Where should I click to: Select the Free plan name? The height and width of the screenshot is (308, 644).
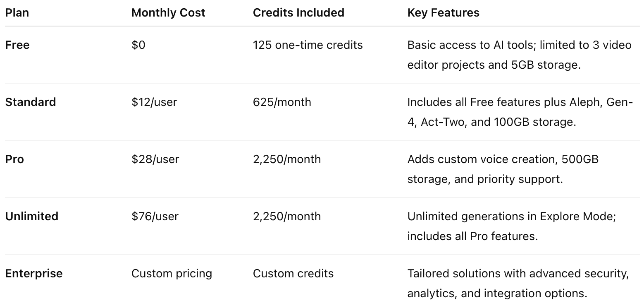[x=17, y=45]
